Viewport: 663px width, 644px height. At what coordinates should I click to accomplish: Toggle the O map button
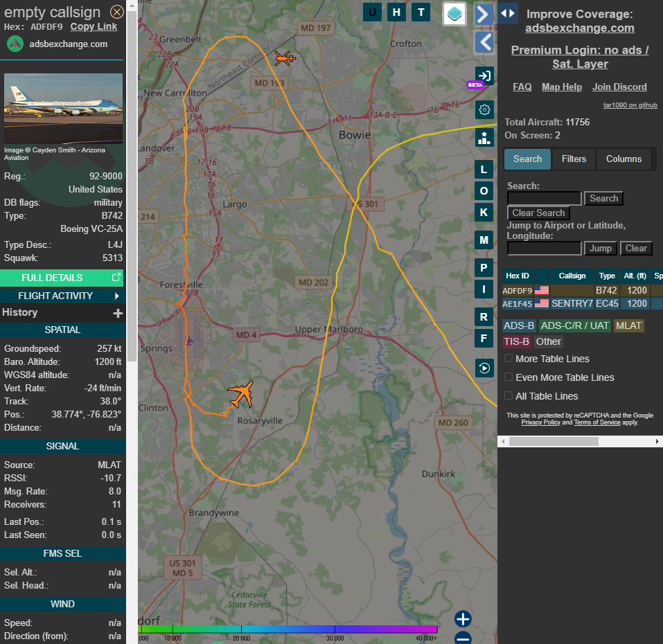click(484, 191)
